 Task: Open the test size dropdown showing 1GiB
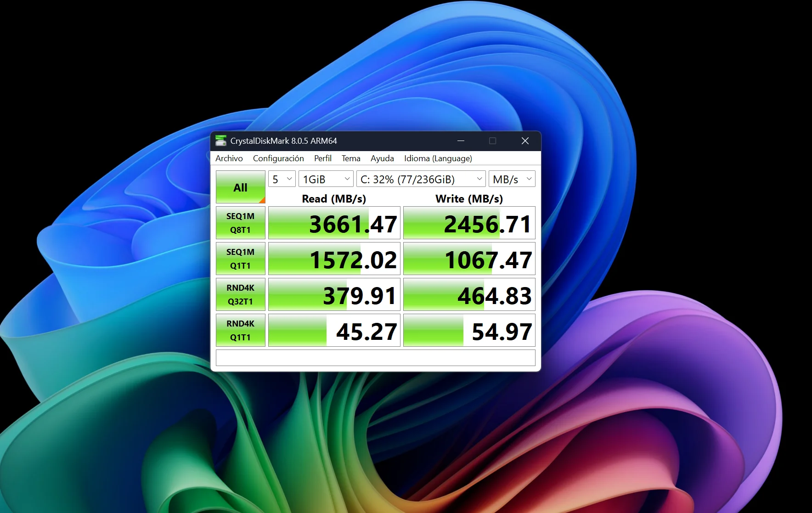tap(326, 179)
